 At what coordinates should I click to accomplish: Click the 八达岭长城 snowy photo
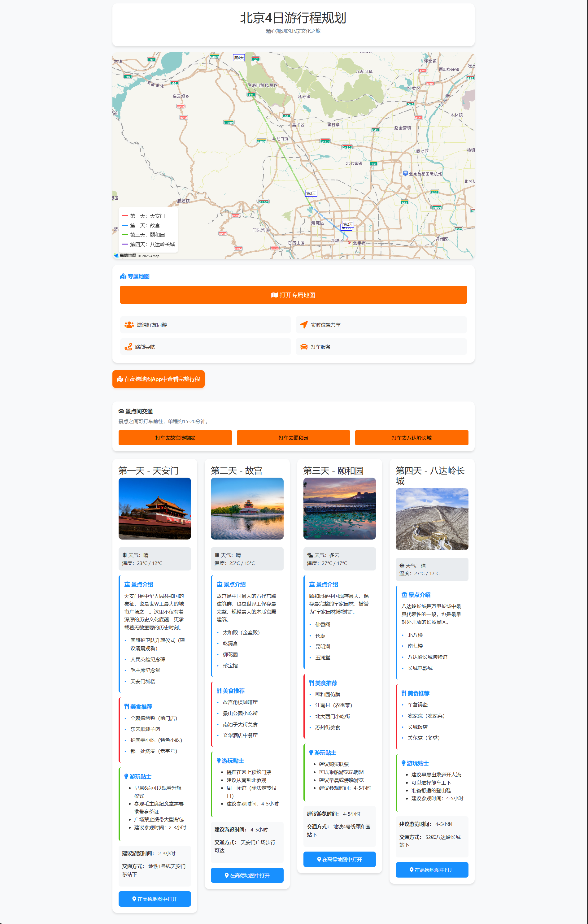click(432, 519)
